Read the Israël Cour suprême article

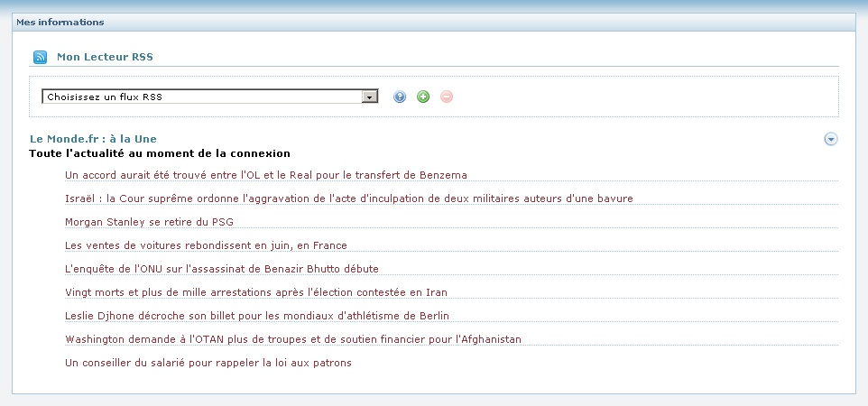click(349, 198)
